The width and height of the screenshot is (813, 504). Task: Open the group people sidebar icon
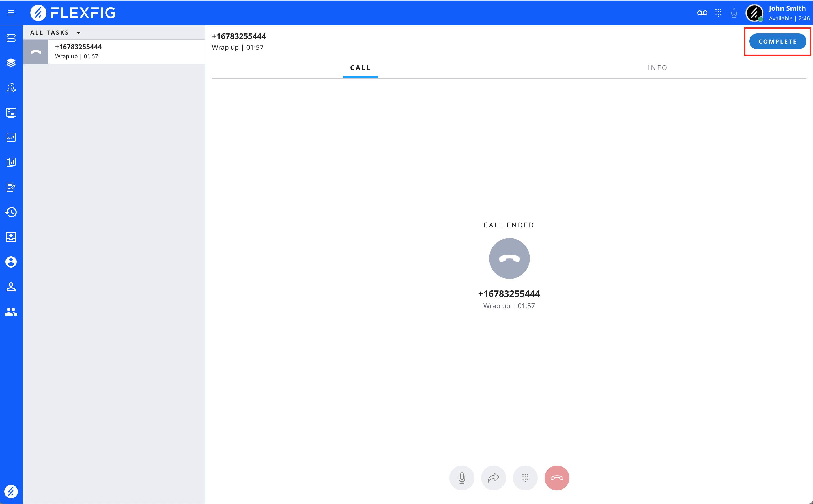coord(11,312)
